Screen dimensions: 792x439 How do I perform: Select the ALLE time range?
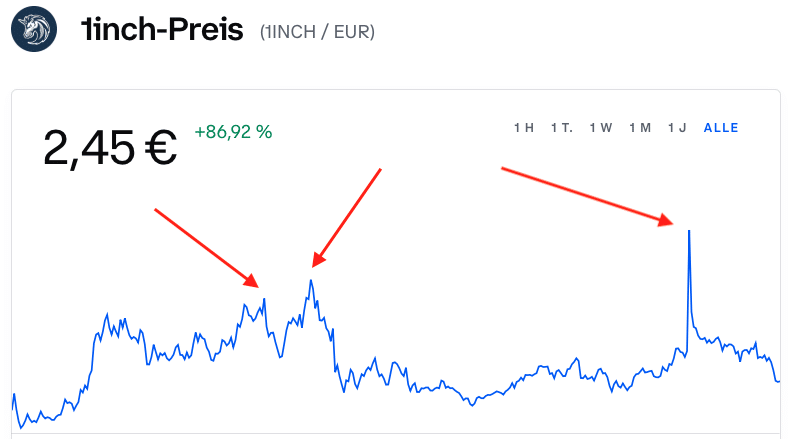point(721,128)
